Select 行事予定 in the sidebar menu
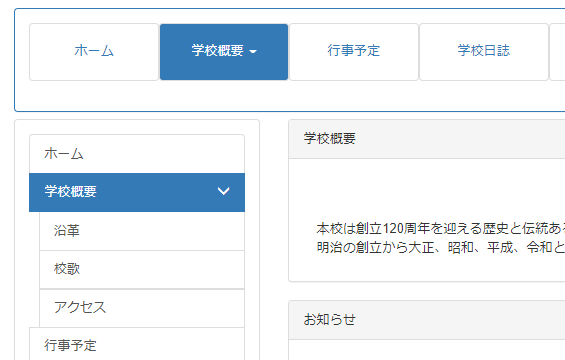 137,345
